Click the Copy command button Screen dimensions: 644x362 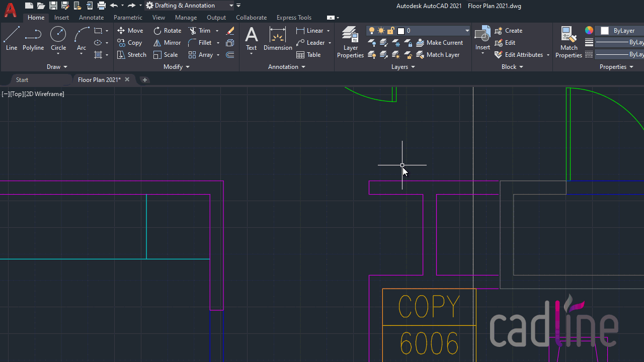(130, 43)
